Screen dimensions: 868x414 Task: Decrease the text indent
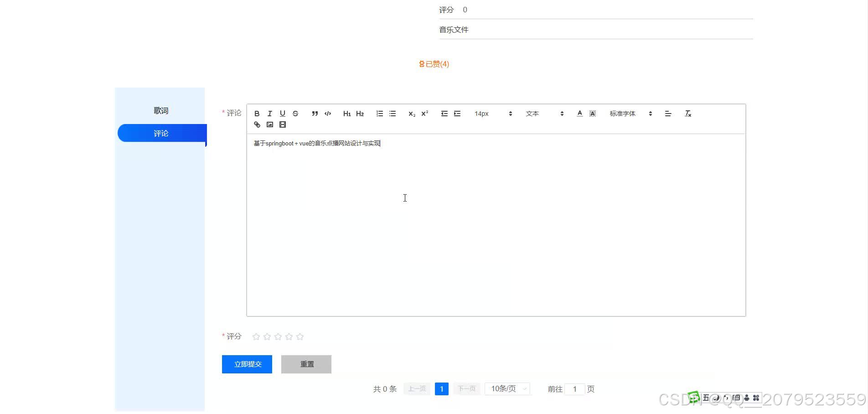[x=444, y=114]
